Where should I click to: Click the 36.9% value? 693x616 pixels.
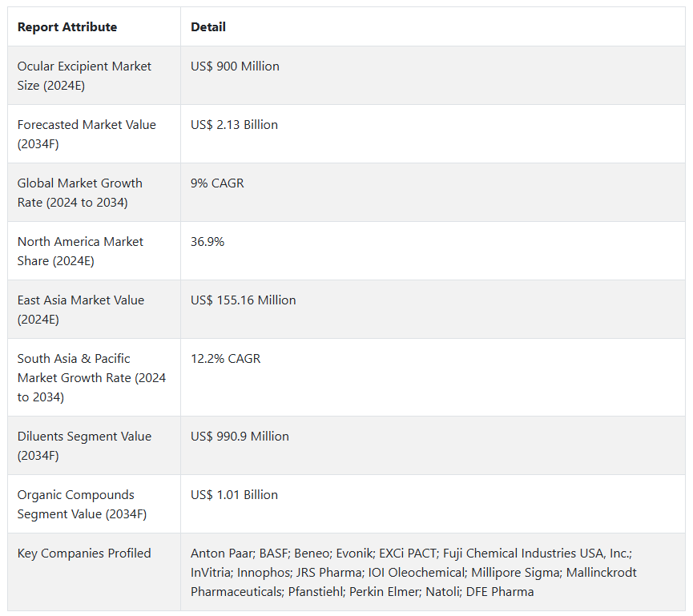207,242
